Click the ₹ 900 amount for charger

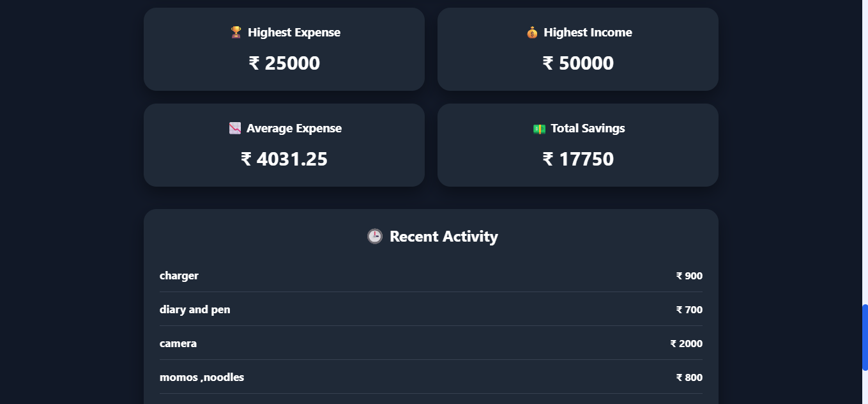point(689,276)
